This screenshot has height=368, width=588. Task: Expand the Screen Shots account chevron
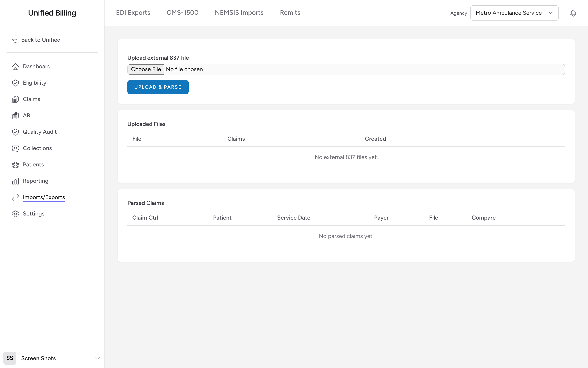coord(97,358)
